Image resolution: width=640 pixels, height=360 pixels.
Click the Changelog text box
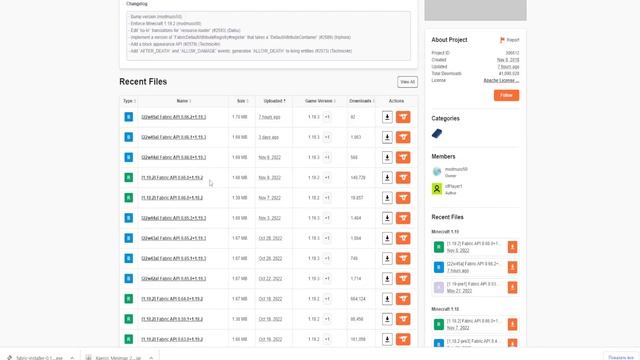[268, 36]
